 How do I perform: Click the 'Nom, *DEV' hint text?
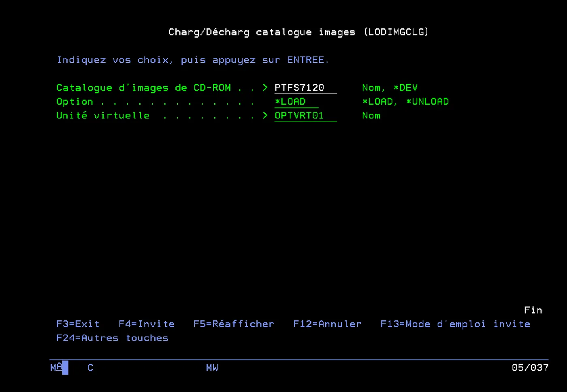[390, 88]
